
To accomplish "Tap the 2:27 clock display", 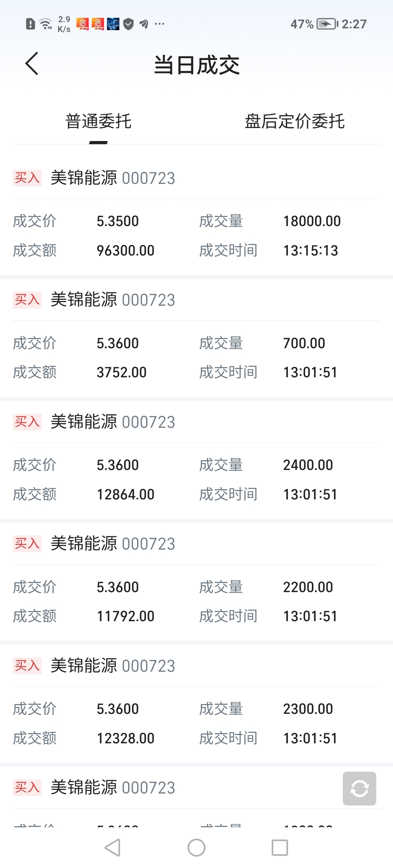I will tap(354, 24).
